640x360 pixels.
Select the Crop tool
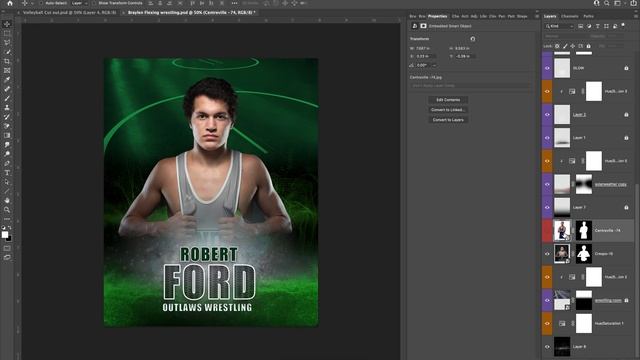point(7,61)
